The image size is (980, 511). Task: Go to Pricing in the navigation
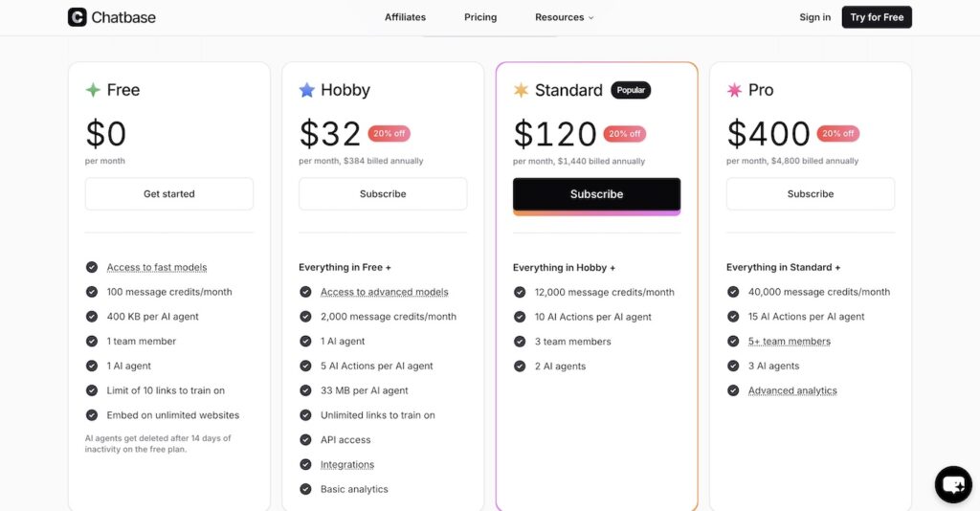[480, 17]
